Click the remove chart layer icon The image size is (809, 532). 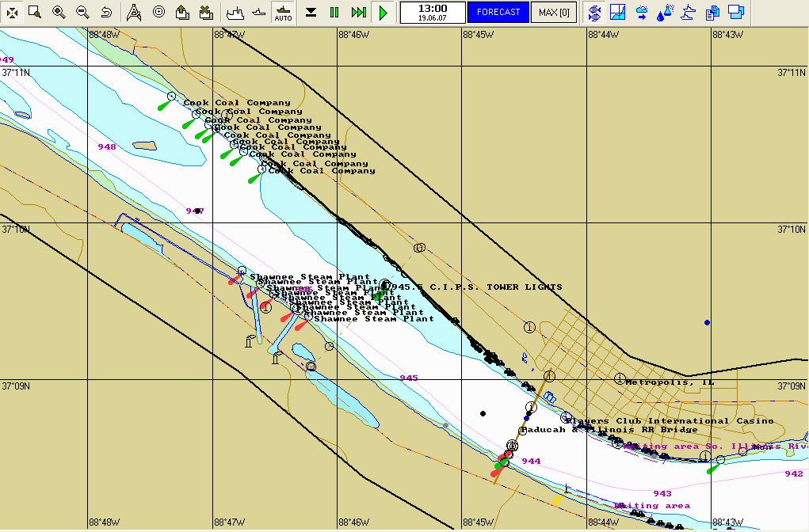[206, 13]
